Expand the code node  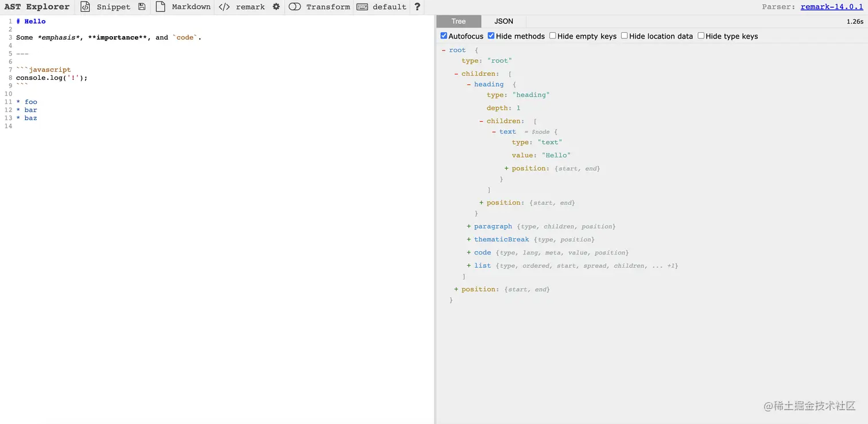pyautogui.click(x=469, y=253)
